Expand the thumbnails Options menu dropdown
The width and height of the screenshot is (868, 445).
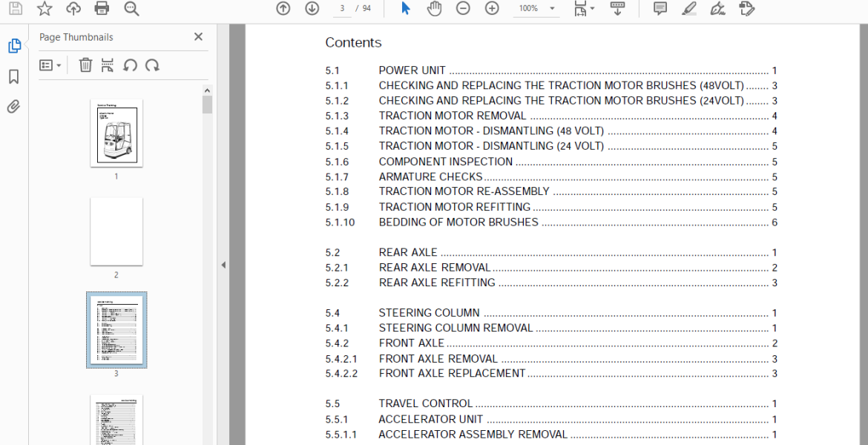pos(50,65)
